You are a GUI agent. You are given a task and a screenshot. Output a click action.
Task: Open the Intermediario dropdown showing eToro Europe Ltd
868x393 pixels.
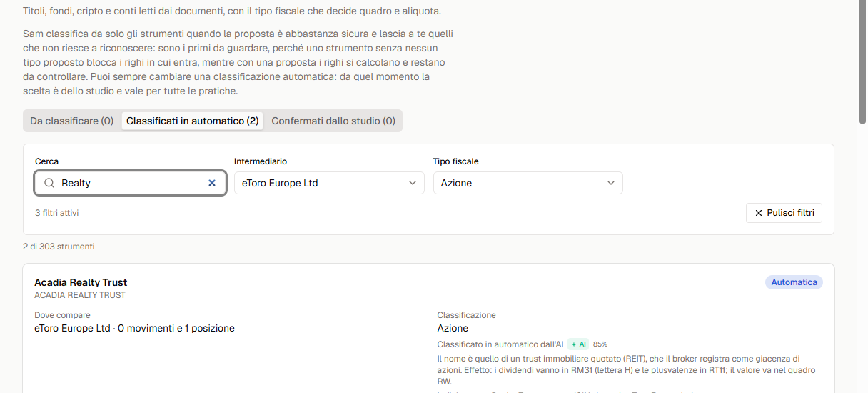329,183
